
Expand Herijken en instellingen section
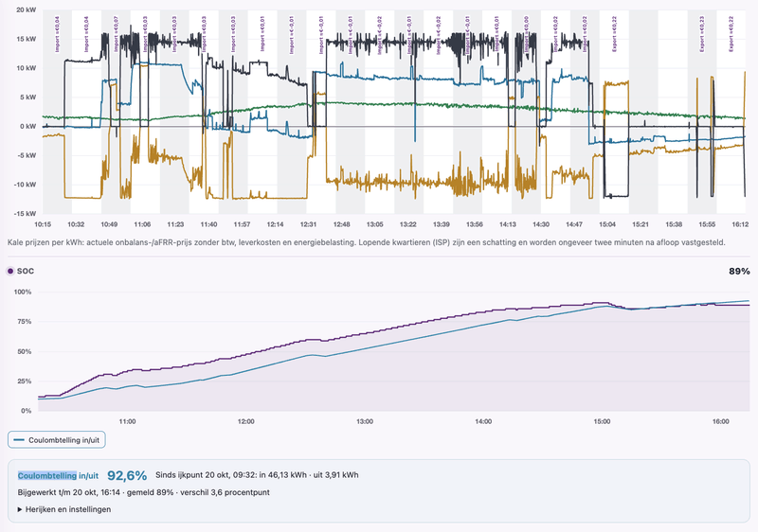coord(64,509)
